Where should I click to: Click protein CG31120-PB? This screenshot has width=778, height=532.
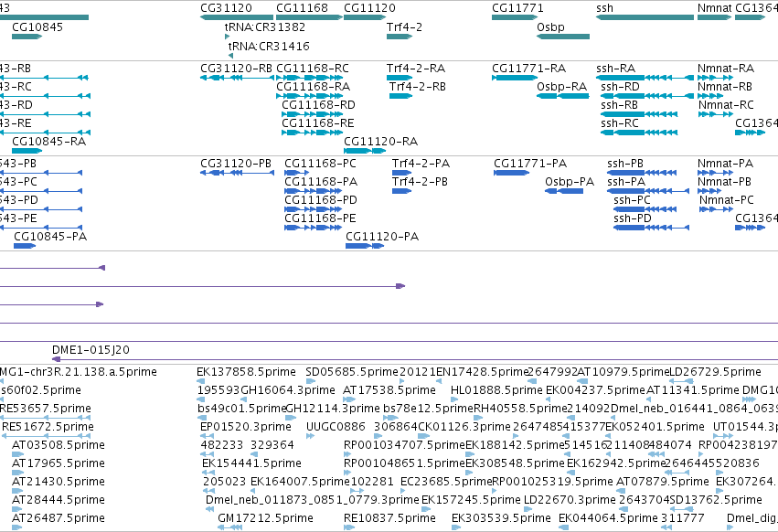[x=236, y=164]
